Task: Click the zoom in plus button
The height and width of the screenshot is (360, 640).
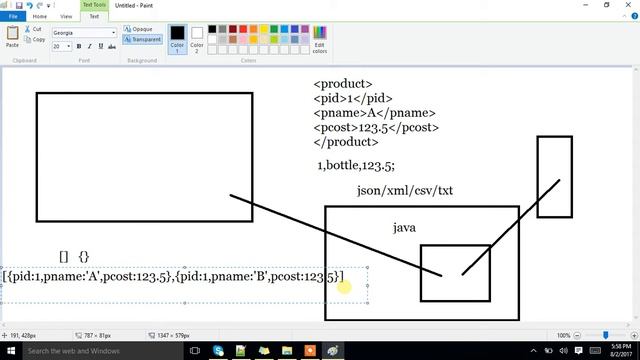Action: [x=634, y=336]
